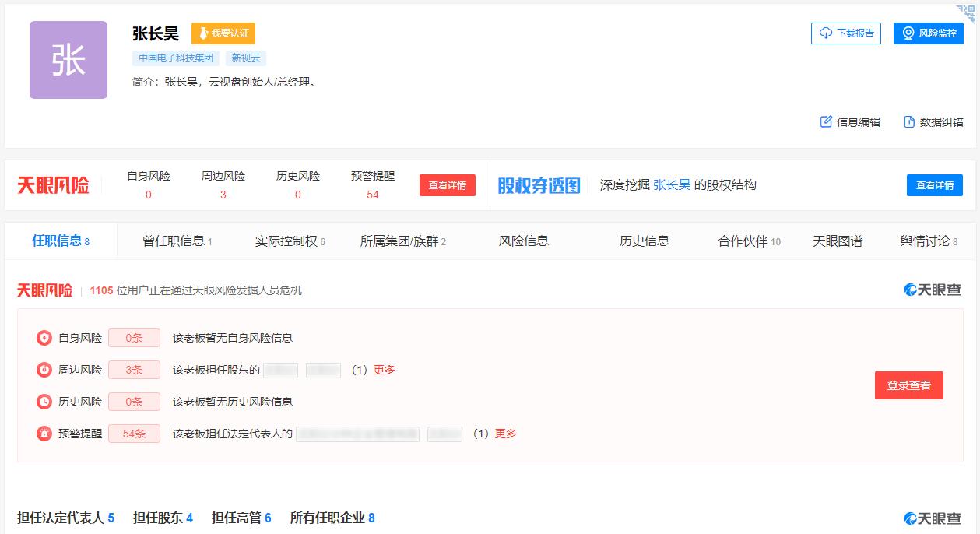
Task: Switch to the 风险信息 tab
Action: (524, 241)
